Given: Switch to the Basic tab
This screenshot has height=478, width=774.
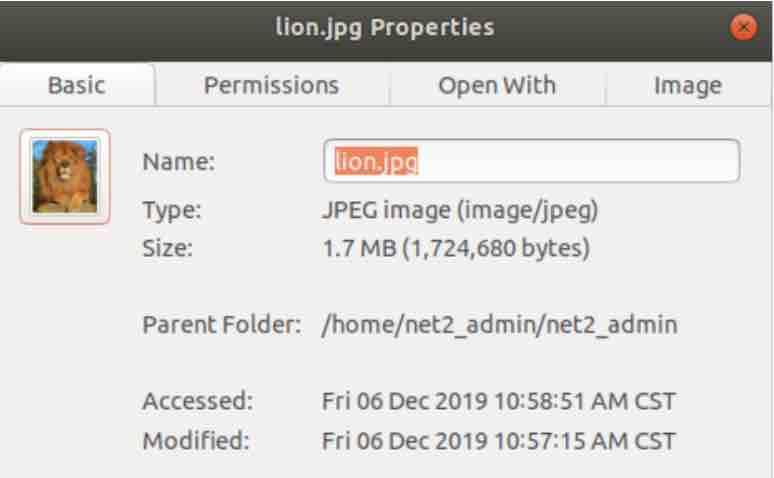Looking at the screenshot, I should [x=77, y=85].
